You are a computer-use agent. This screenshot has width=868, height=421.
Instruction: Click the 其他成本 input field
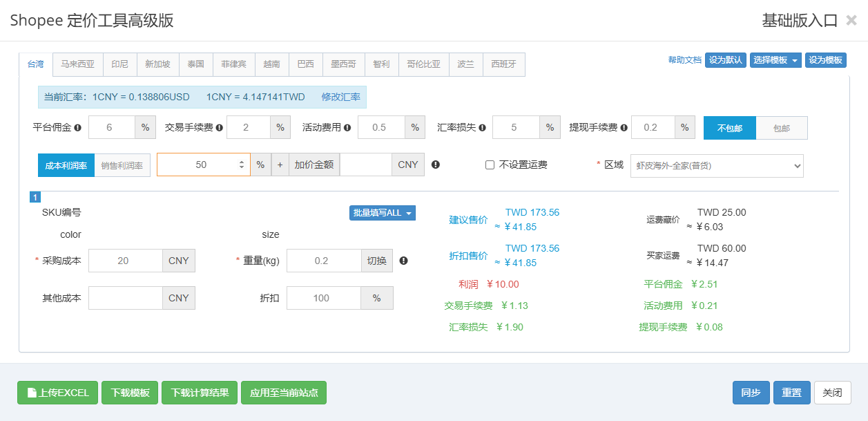tap(125, 298)
